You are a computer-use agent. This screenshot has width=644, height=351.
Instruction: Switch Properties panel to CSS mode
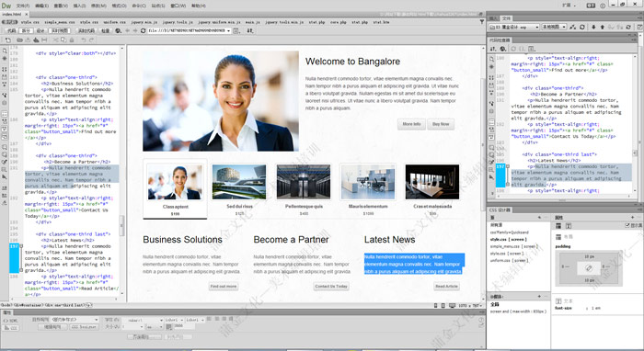coord(11,328)
